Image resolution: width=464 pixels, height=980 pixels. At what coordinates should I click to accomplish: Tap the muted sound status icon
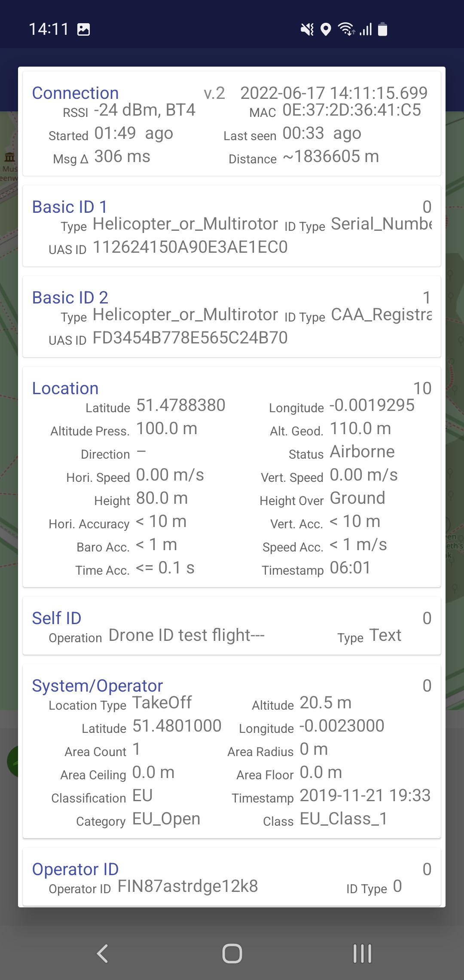307,29
